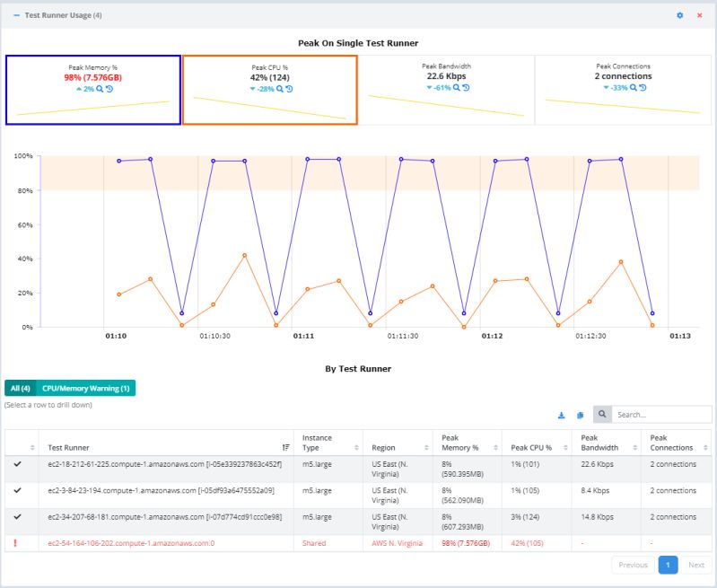
Task: Select row ec2-3-84-23-194 test runner
Action: (x=358, y=496)
